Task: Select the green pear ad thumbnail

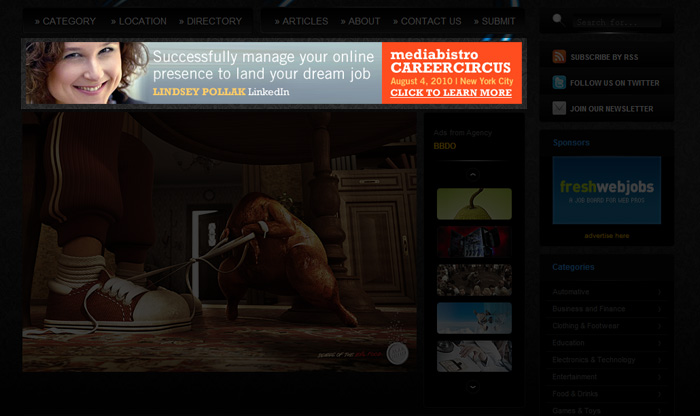Action: click(x=474, y=204)
